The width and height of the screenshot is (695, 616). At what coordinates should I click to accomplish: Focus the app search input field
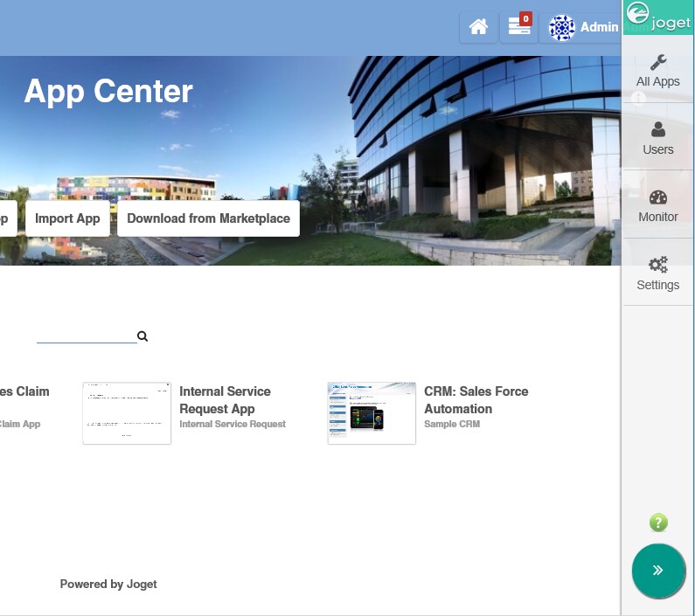point(87,336)
